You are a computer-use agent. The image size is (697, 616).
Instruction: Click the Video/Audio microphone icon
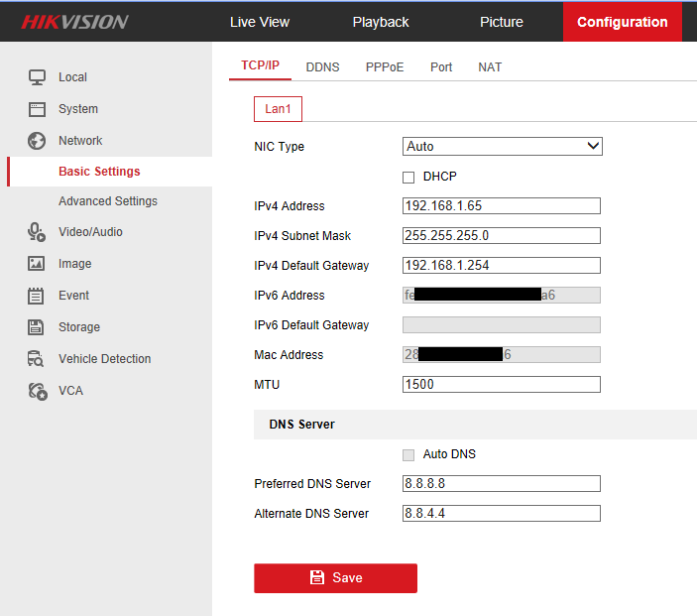coord(37,232)
